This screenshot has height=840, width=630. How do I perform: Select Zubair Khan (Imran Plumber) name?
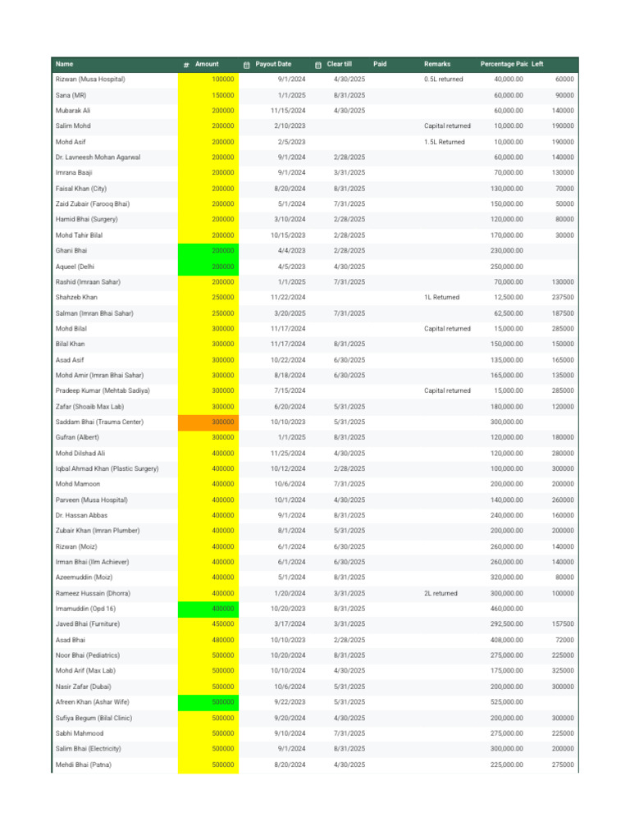coord(98,531)
